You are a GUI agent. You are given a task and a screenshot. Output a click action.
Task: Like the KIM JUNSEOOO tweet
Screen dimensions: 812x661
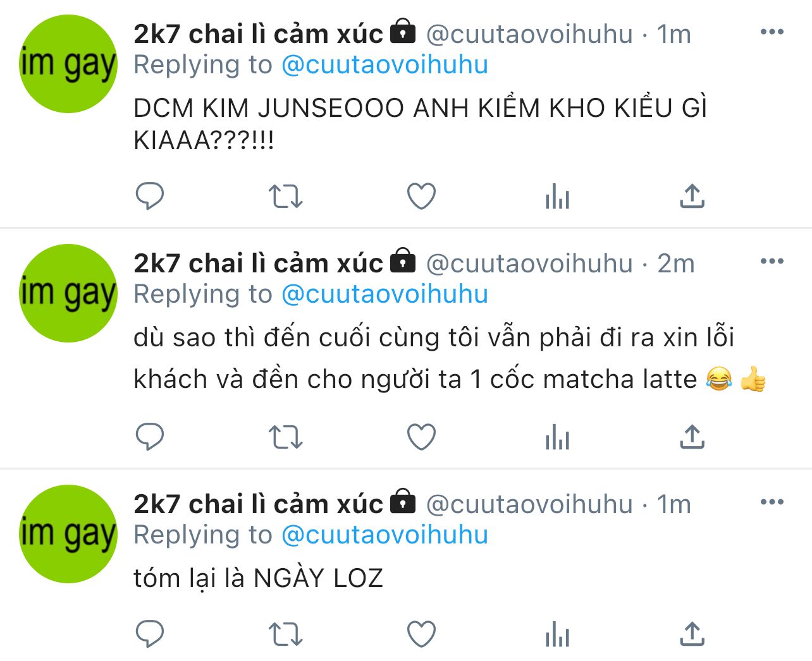tap(421, 196)
